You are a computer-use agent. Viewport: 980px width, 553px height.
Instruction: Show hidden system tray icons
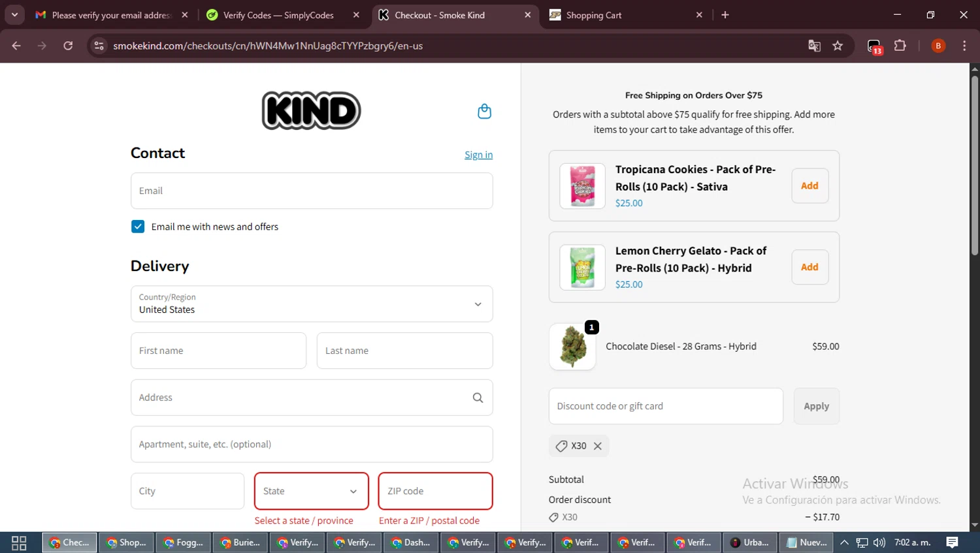click(844, 543)
